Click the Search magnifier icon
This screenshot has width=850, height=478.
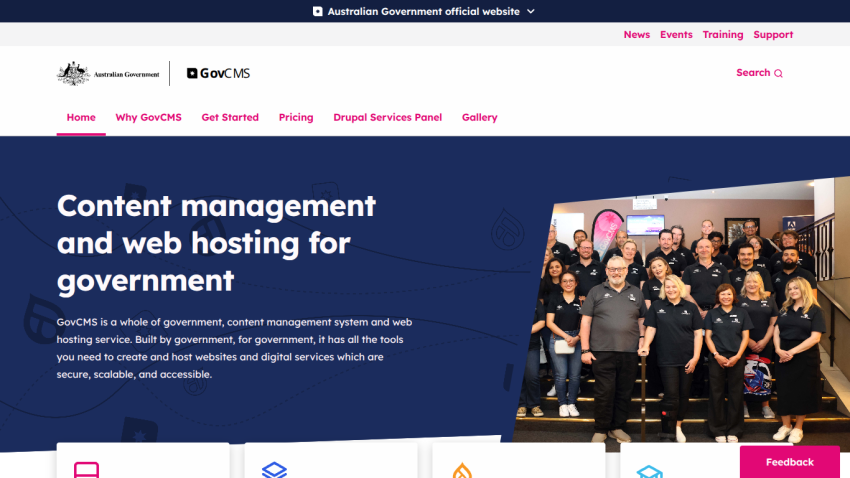coord(778,73)
